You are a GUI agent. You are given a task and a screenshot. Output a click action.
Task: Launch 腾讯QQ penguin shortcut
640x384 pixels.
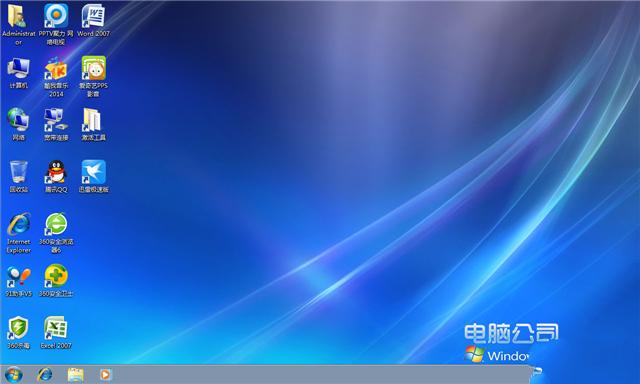[x=56, y=172]
